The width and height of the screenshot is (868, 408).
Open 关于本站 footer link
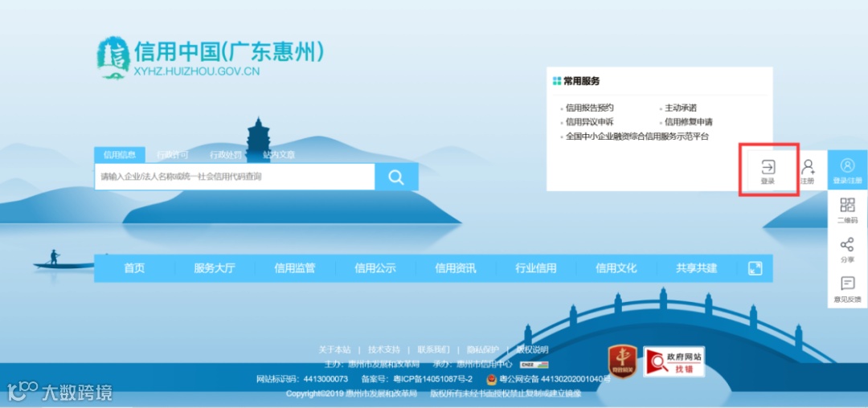(x=334, y=349)
